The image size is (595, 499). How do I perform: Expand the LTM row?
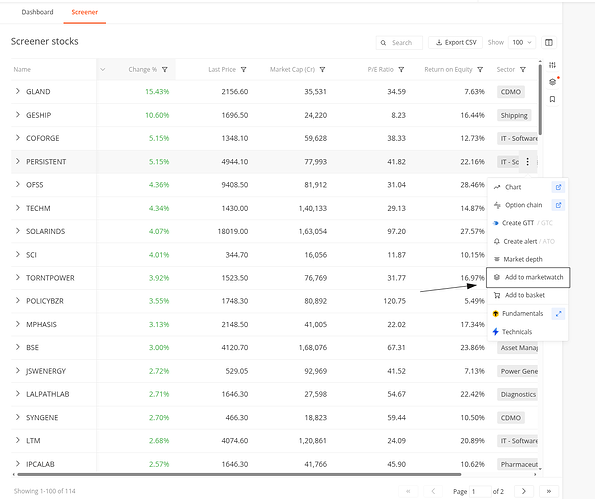pos(17,440)
